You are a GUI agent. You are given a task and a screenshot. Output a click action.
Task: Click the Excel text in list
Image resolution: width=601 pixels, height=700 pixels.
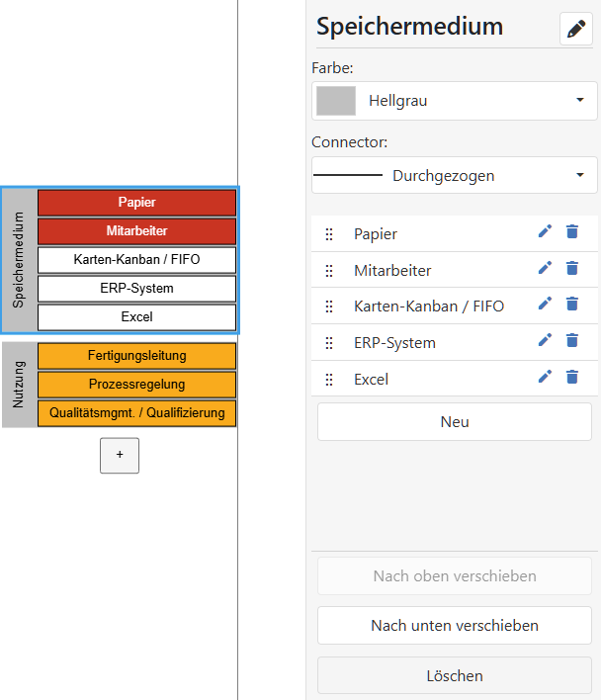pyautogui.click(x=372, y=380)
